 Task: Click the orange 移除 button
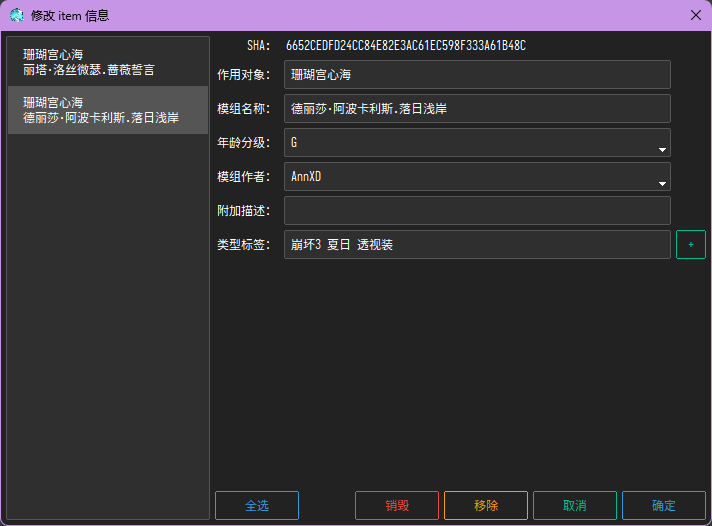(486, 505)
